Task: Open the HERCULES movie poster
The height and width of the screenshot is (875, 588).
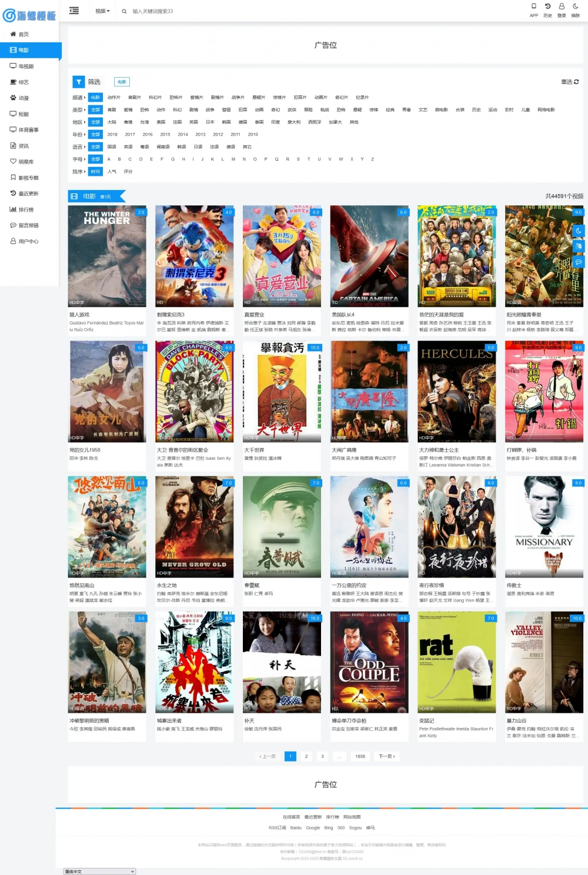Action: (457, 391)
